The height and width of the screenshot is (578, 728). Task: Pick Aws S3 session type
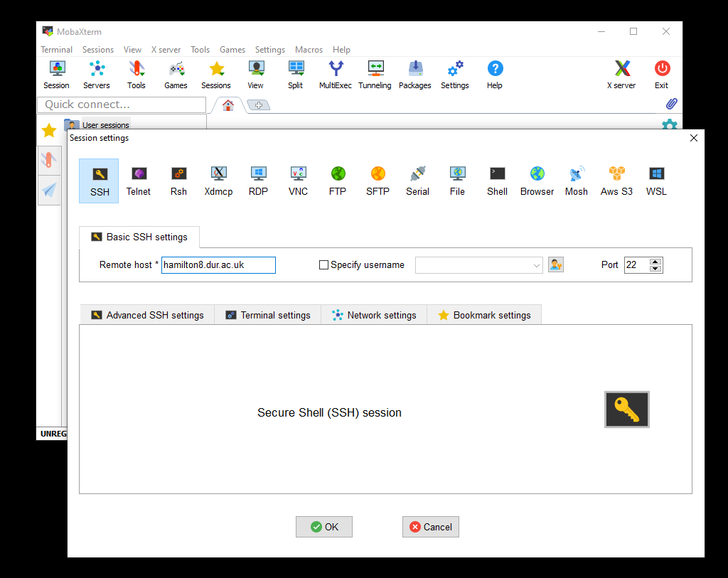pos(616,181)
